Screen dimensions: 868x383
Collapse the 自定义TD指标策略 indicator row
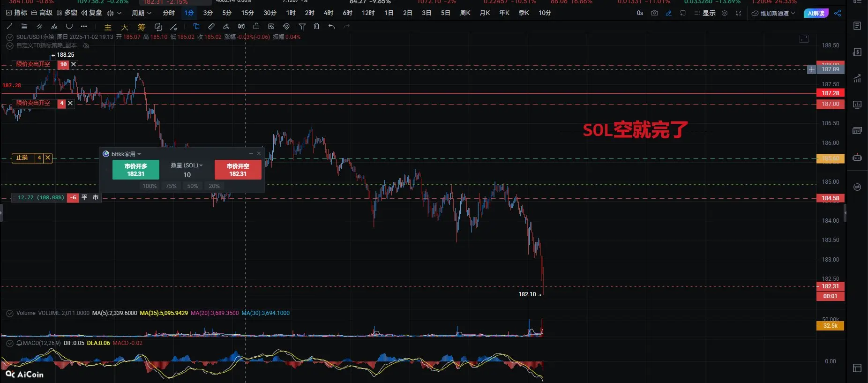click(x=10, y=46)
